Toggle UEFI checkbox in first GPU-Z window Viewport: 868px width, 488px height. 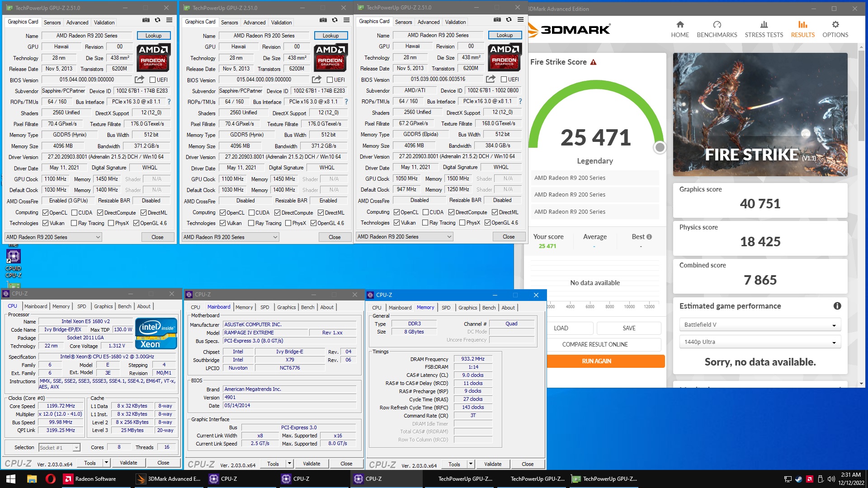point(153,80)
